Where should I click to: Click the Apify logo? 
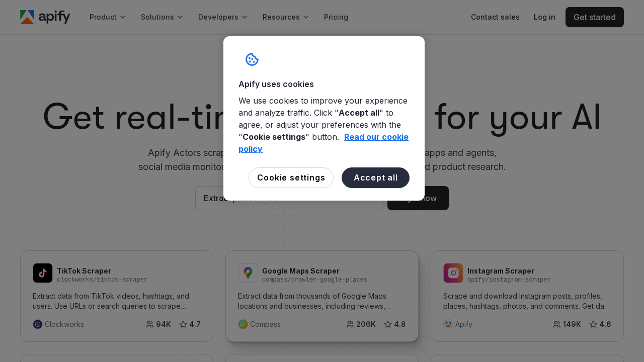coord(45,17)
